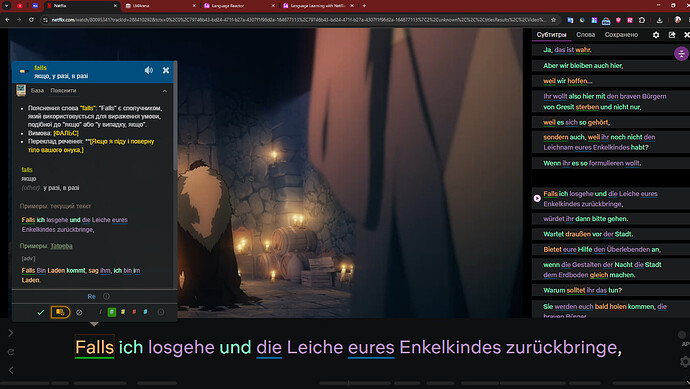The height and width of the screenshot is (389, 690).
Task: Open Language Reactor subtitle panel settings
Action: click(x=656, y=35)
